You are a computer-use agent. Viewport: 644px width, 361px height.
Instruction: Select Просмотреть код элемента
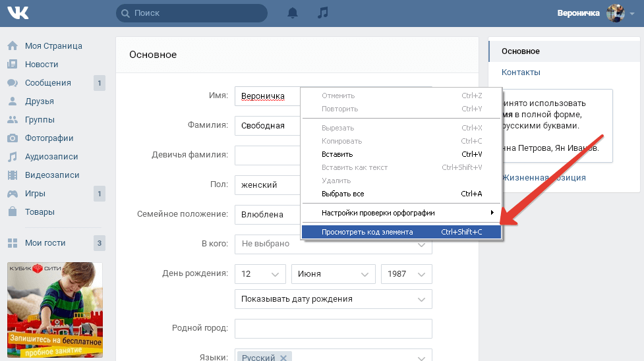[x=401, y=232]
